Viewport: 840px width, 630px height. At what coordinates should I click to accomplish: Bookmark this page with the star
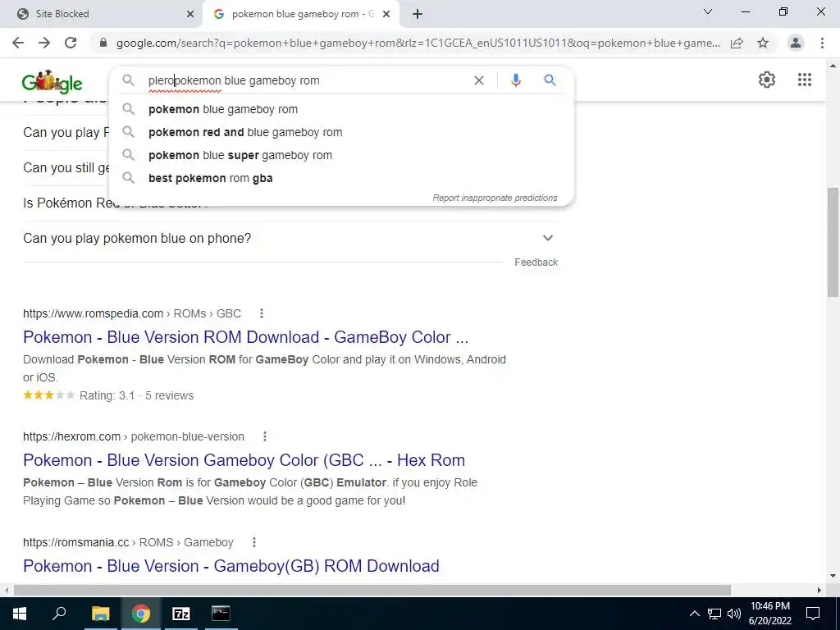763,43
